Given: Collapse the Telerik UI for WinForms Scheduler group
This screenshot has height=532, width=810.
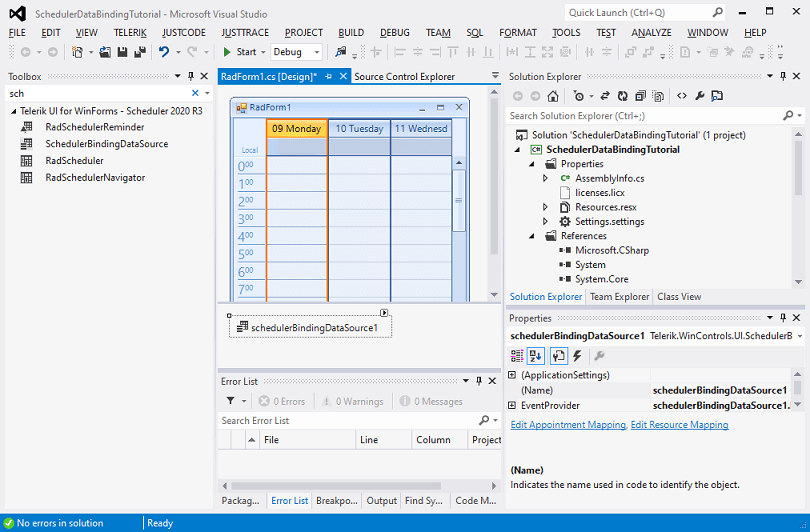Looking at the screenshot, I should 13,111.
